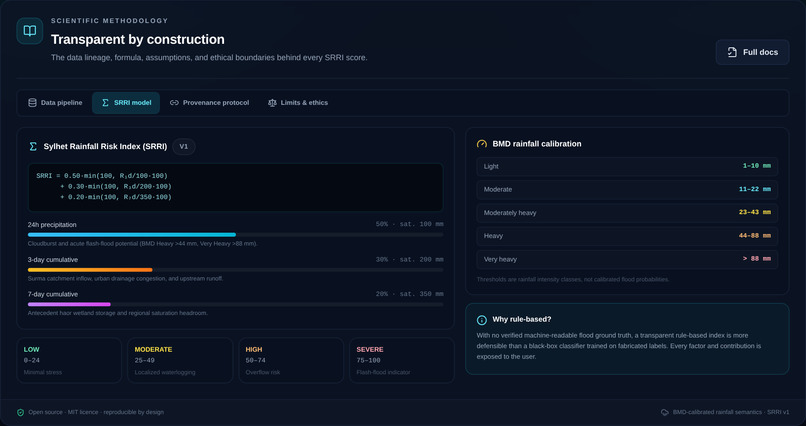This screenshot has width=806, height=426.
Task: Click the Very heavy > 88 mm row
Action: (627, 260)
